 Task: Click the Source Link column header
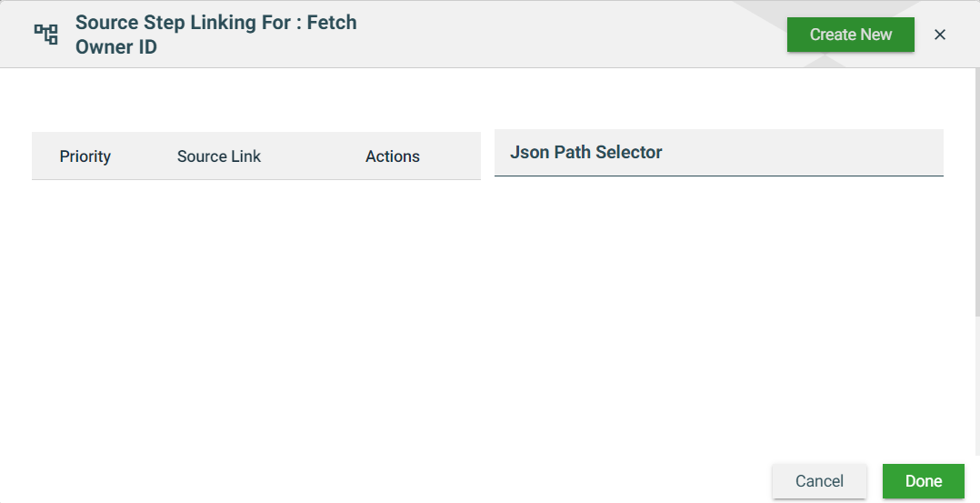coord(219,156)
